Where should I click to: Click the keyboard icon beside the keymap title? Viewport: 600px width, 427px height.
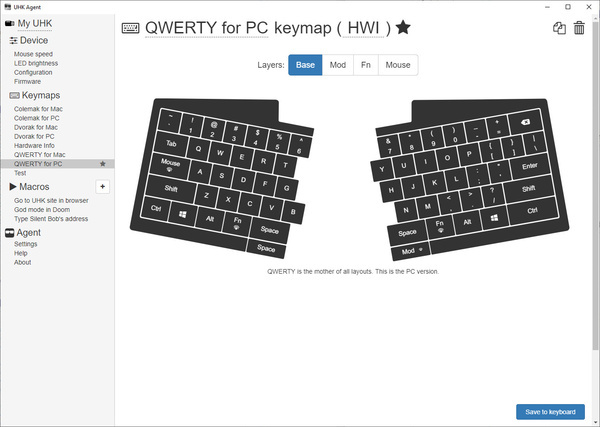tap(130, 28)
